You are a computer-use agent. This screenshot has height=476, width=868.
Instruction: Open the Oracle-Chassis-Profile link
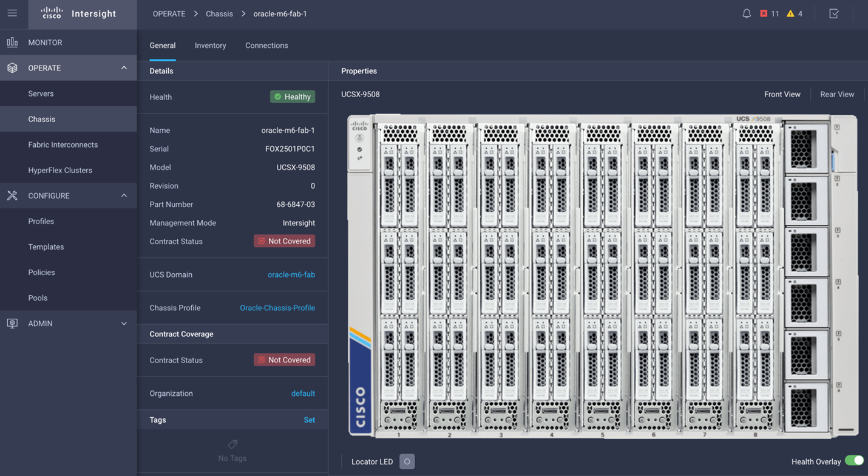click(277, 308)
